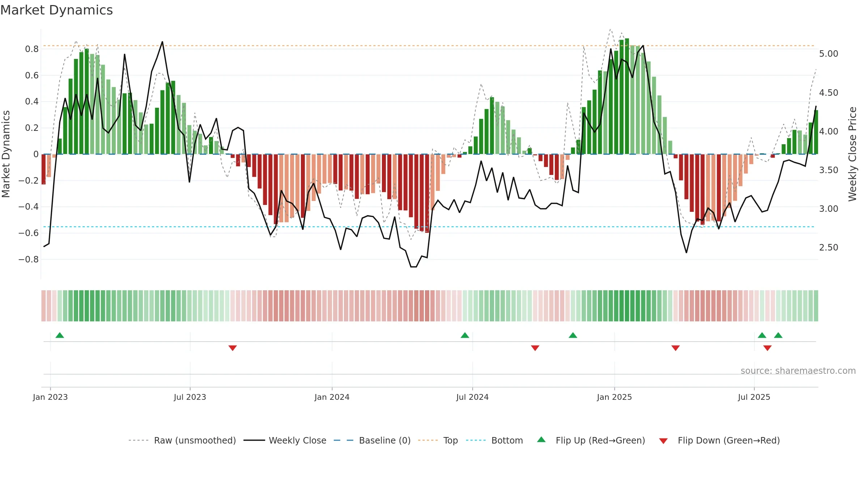Click the 2.50 right axis price label
868x488 pixels.
pyautogui.click(x=829, y=247)
